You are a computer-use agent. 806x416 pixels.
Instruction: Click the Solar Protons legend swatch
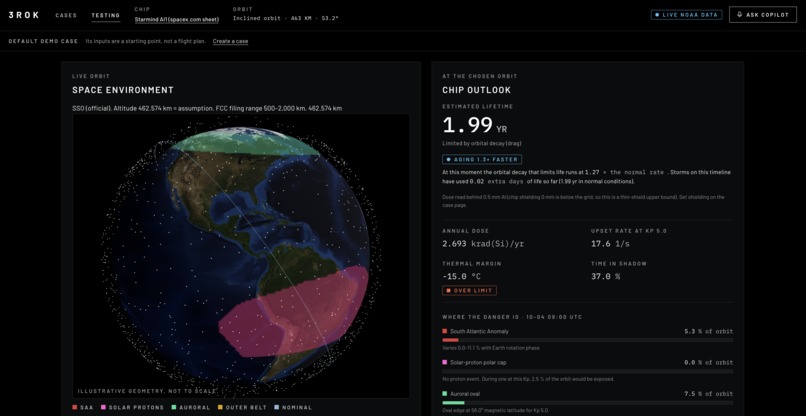tap(104, 407)
